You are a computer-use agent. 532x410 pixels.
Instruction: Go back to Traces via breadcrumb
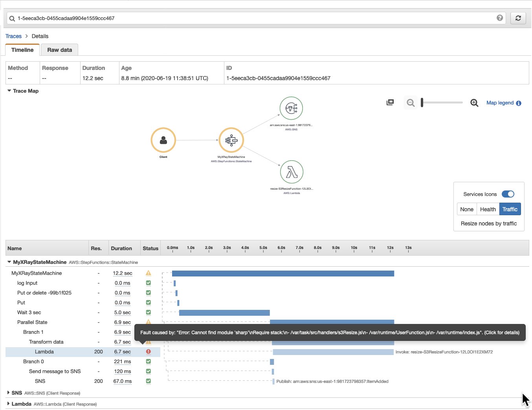tap(13, 36)
